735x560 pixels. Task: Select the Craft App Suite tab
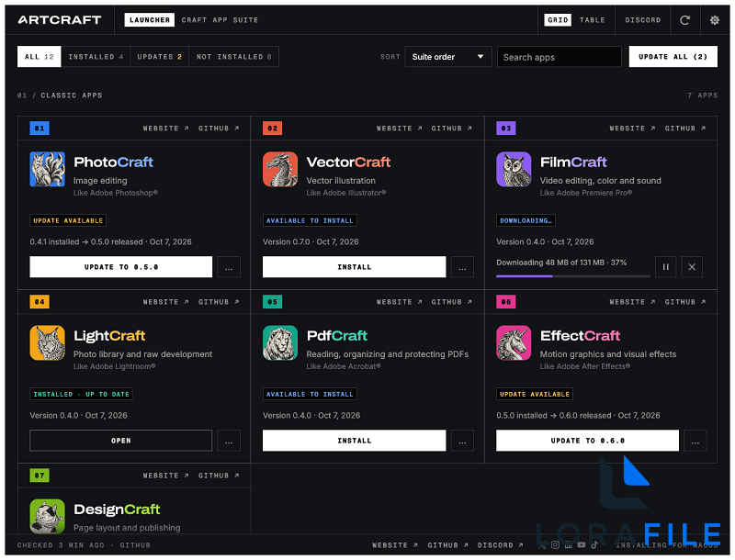pyautogui.click(x=220, y=20)
